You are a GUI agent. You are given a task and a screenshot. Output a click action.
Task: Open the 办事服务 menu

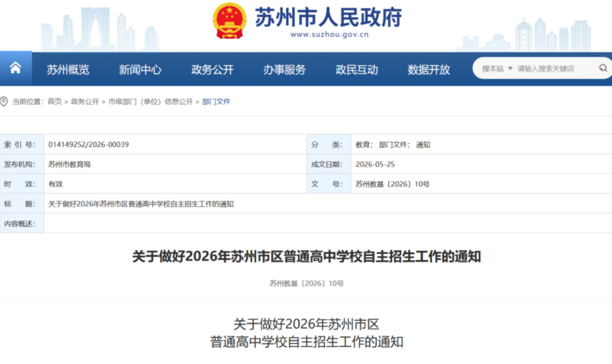(284, 70)
